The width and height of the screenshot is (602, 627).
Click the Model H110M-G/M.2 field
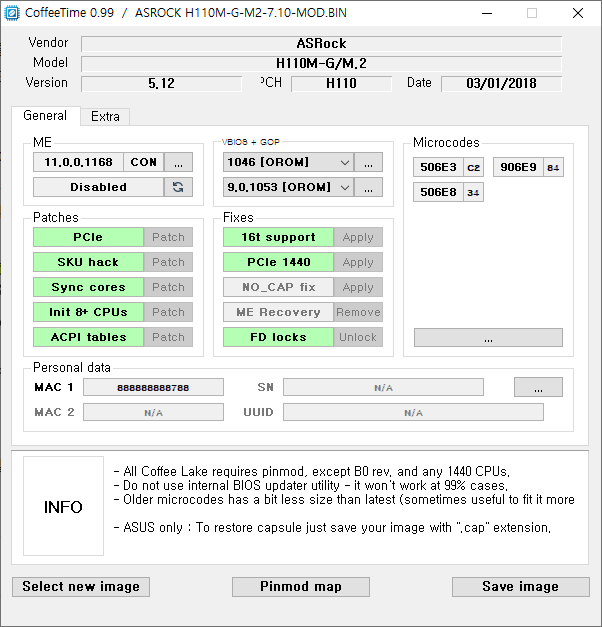(x=321, y=64)
